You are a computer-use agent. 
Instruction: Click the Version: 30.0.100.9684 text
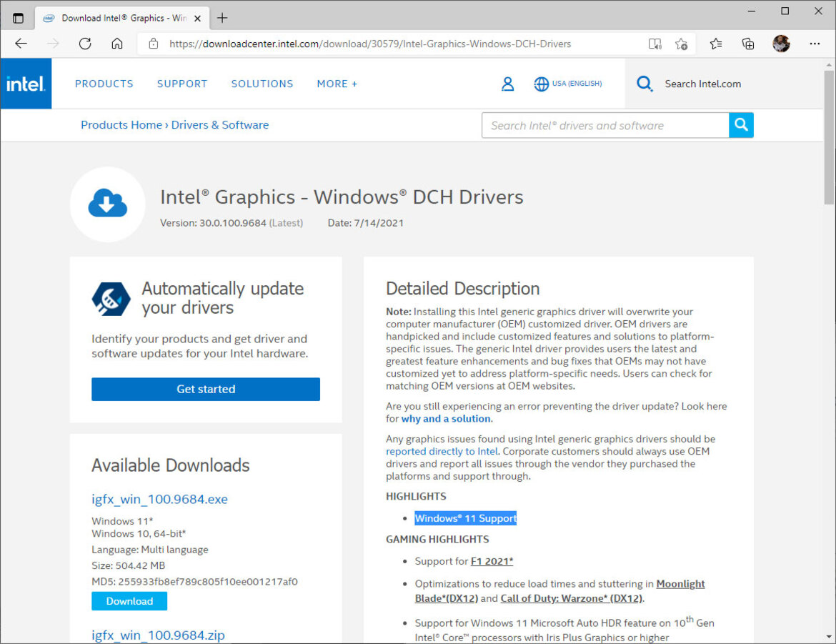pyautogui.click(x=213, y=223)
